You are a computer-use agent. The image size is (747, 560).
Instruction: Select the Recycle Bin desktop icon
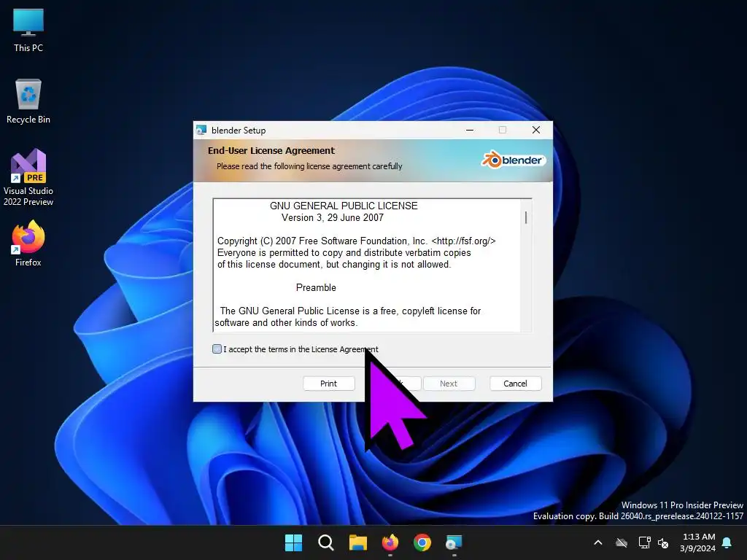click(x=28, y=102)
